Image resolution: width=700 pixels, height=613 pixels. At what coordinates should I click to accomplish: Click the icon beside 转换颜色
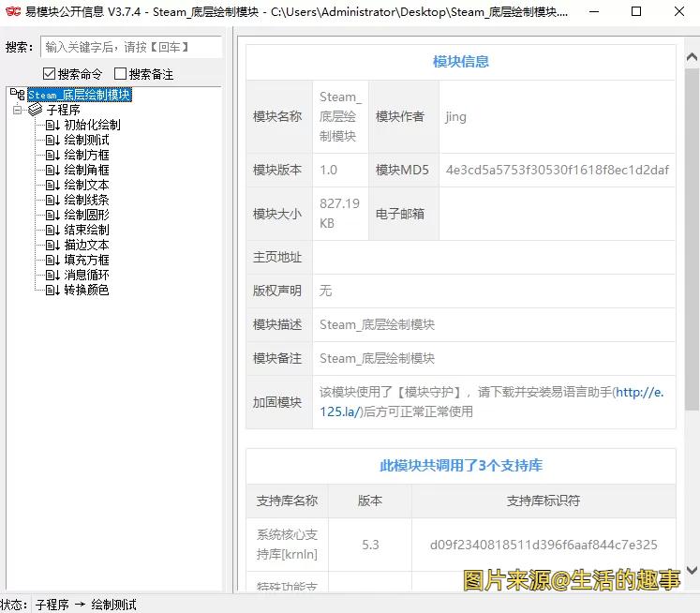(x=52, y=290)
